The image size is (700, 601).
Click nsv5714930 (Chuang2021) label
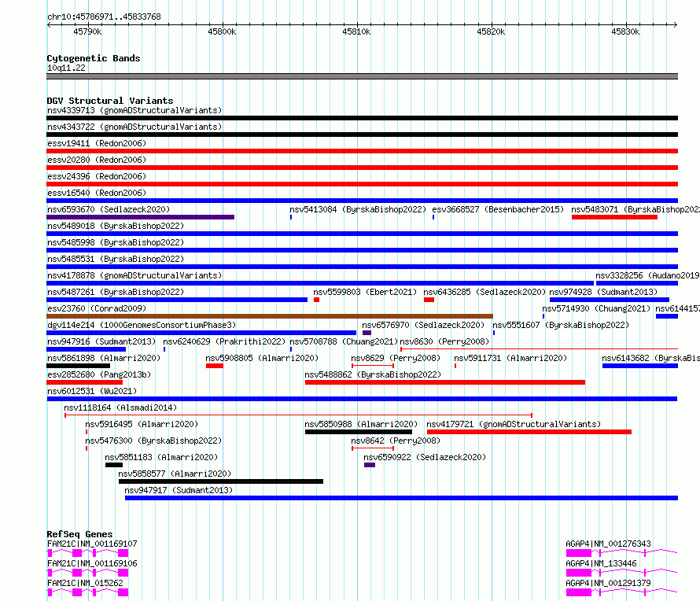[x=596, y=308]
